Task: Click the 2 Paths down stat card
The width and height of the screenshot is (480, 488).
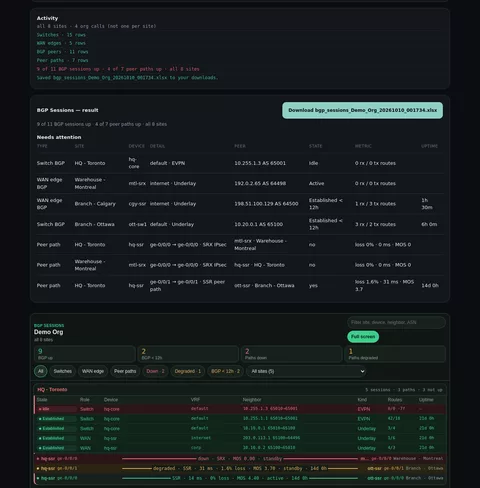Action: pyautogui.click(x=292, y=354)
